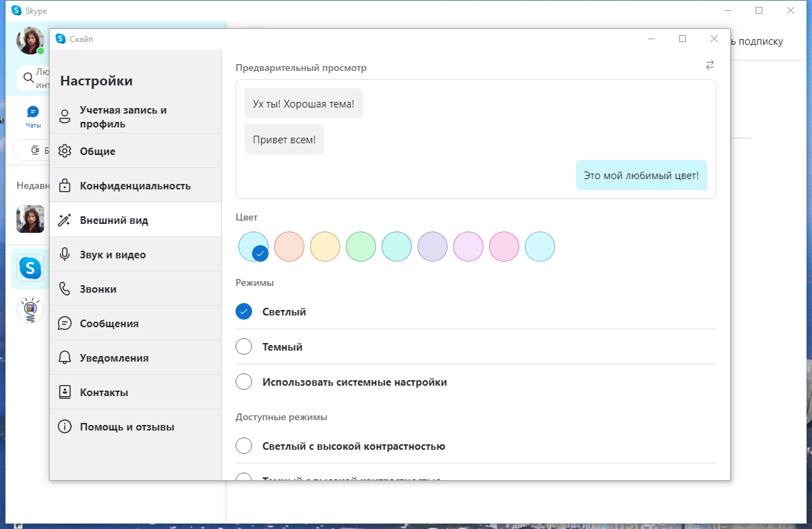Pick the hot pink color swatch
The width and height of the screenshot is (812, 529).
click(x=504, y=246)
